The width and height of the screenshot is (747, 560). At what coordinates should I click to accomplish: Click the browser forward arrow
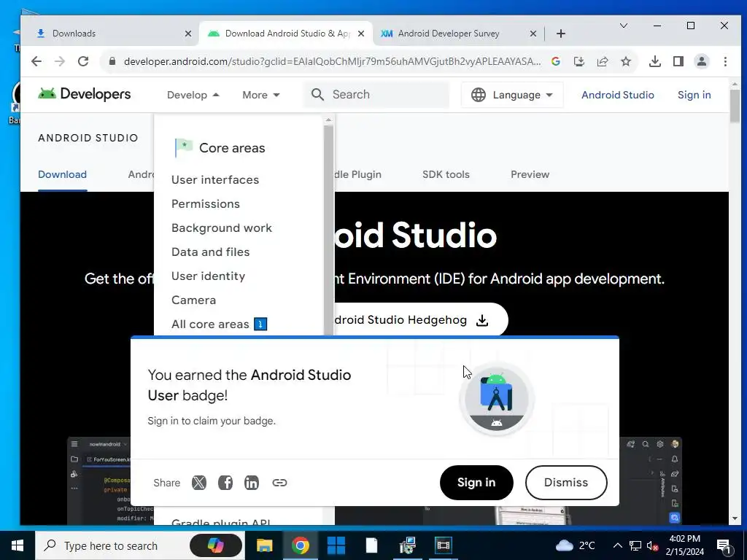click(x=60, y=61)
